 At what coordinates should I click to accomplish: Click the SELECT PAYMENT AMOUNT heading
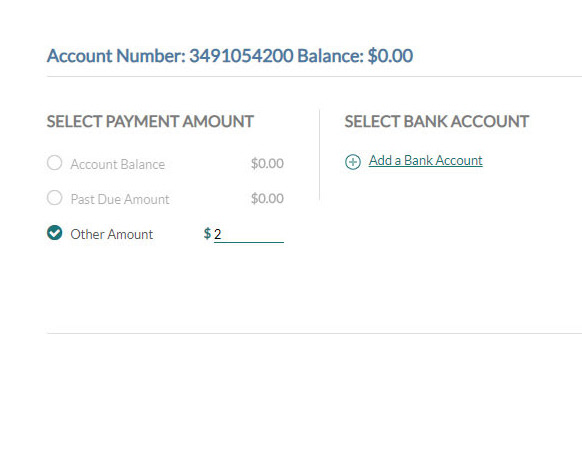(x=150, y=121)
